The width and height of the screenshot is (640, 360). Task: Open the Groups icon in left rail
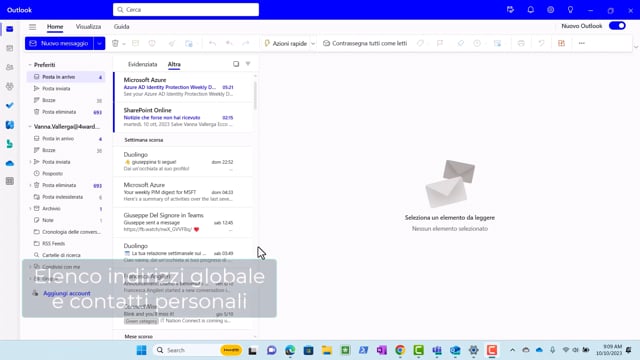10,86
